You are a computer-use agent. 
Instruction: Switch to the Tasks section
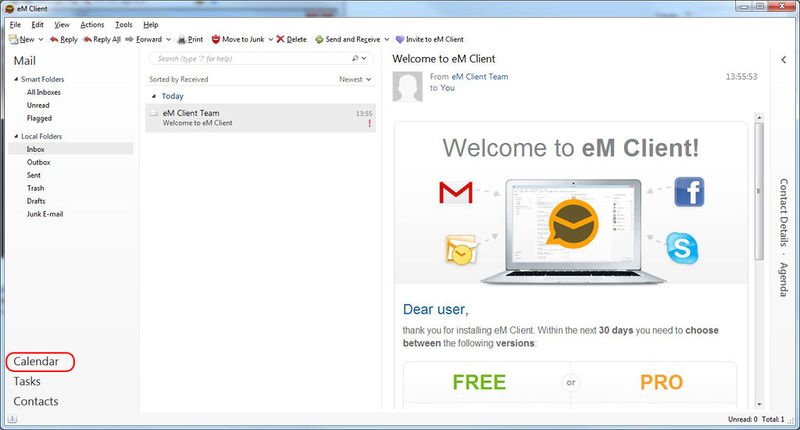click(x=27, y=381)
